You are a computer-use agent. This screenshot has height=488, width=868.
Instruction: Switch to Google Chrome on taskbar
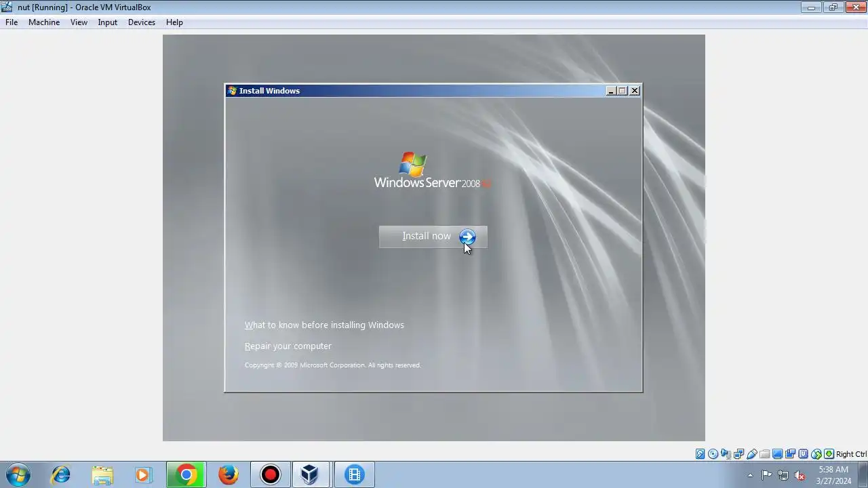click(186, 474)
